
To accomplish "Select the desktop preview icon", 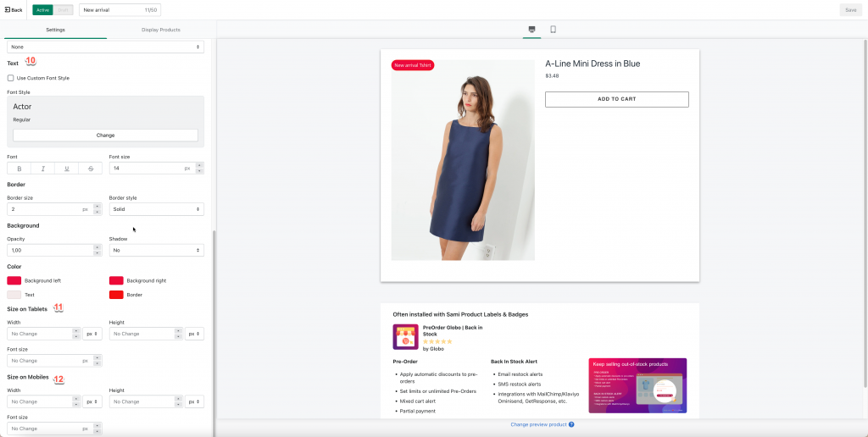I will click(x=532, y=30).
